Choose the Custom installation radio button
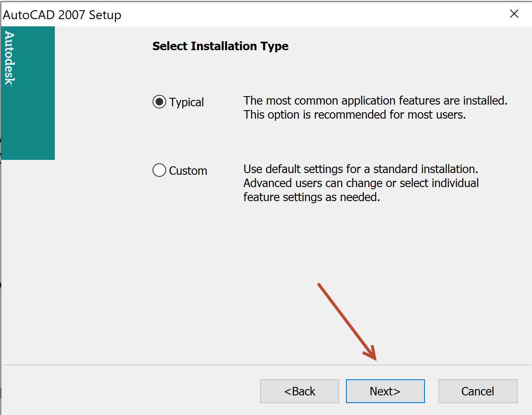Image resolution: width=532 pixels, height=415 pixels. coord(159,171)
